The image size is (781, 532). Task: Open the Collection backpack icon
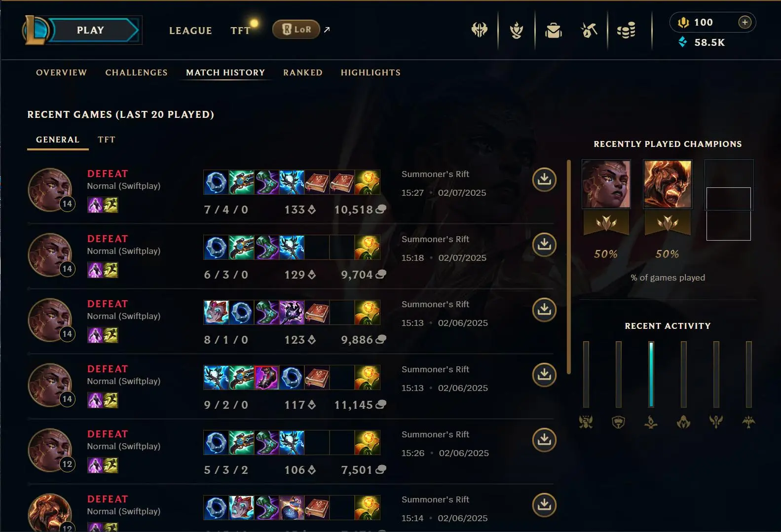[x=553, y=31]
